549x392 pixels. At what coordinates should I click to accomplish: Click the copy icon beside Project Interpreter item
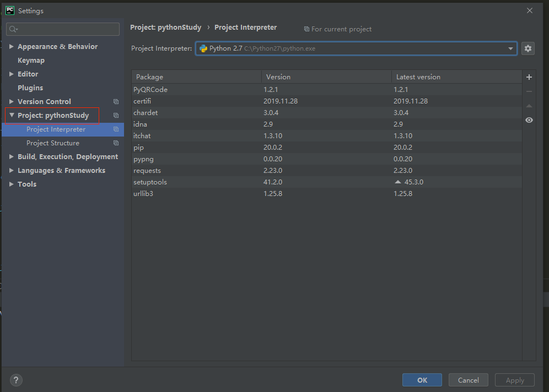pos(116,129)
